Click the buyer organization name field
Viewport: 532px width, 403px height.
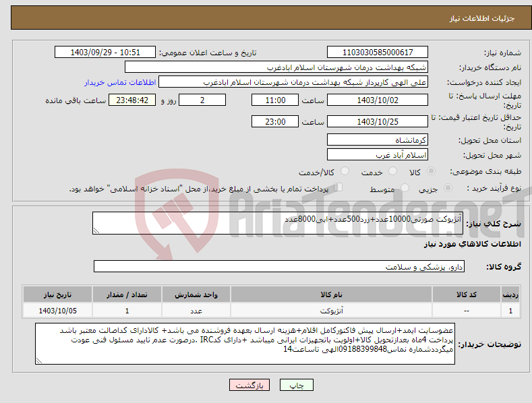point(276,67)
